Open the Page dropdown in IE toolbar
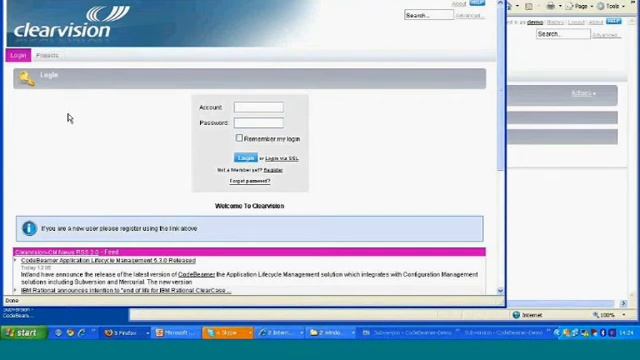The height and width of the screenshot is (360, 640). tap(580, 6)
